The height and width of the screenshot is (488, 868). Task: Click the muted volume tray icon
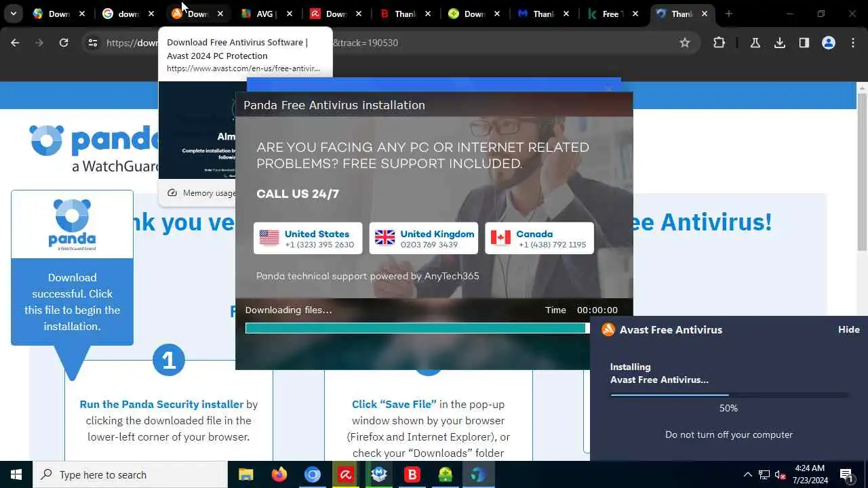781,474
